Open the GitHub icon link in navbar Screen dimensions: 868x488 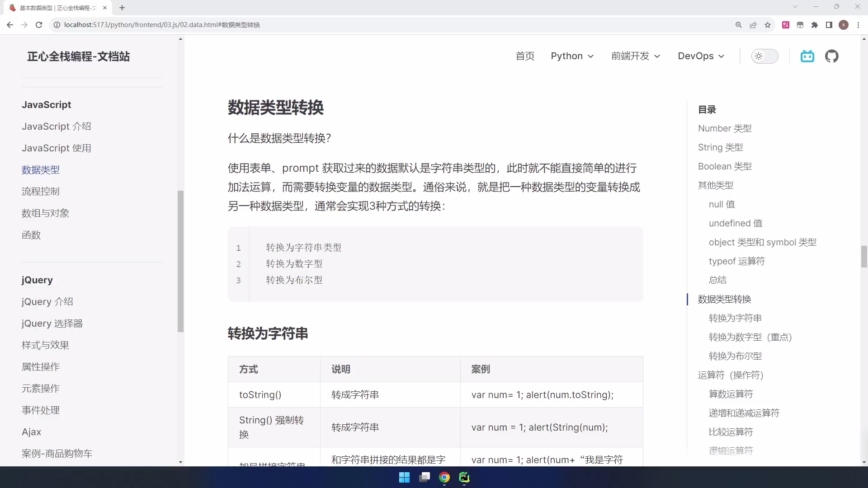(x=832, y=56)
